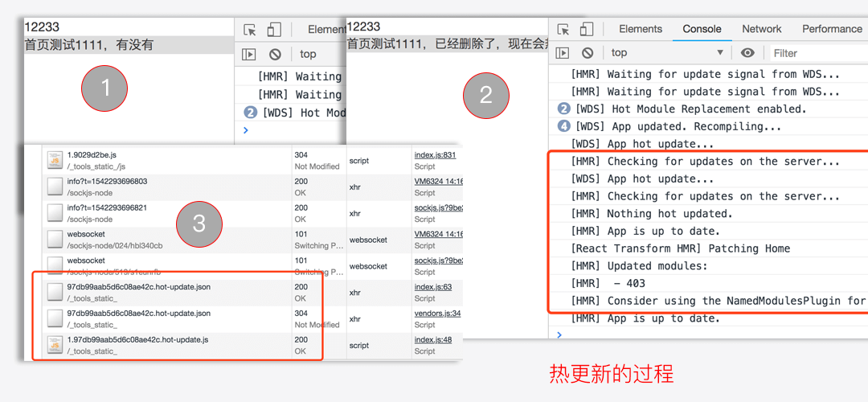Switch to the Network tab
868x402 pixels.
point(762,30)
